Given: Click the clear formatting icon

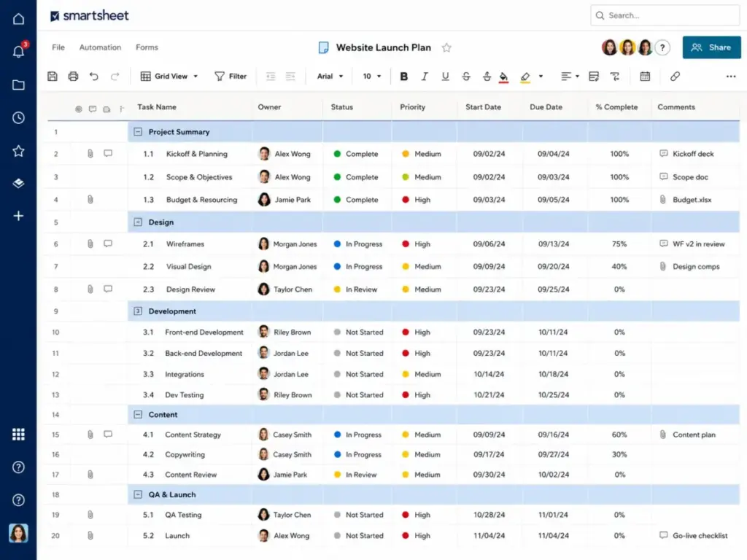Looking at the screenshot, I should pos(614,76).
